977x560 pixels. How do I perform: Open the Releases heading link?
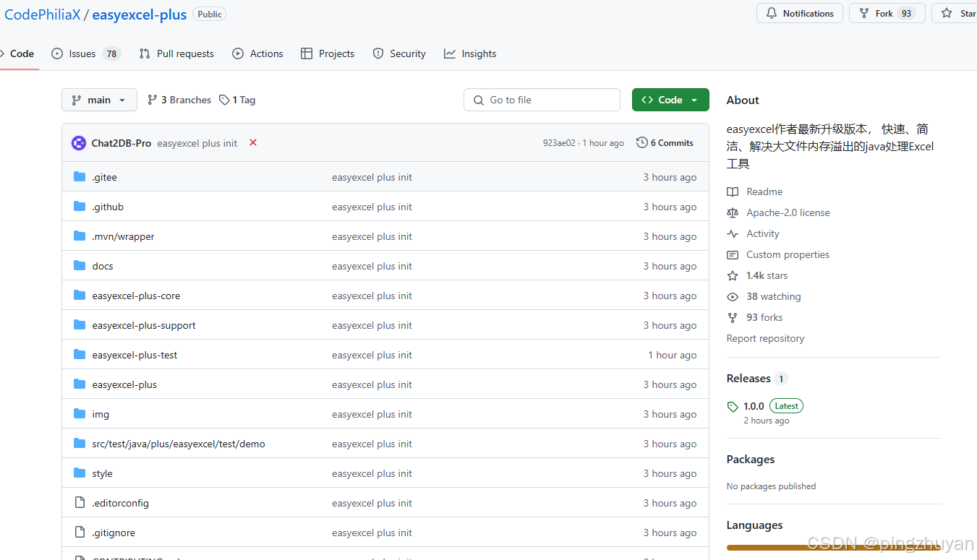(748, 379)
